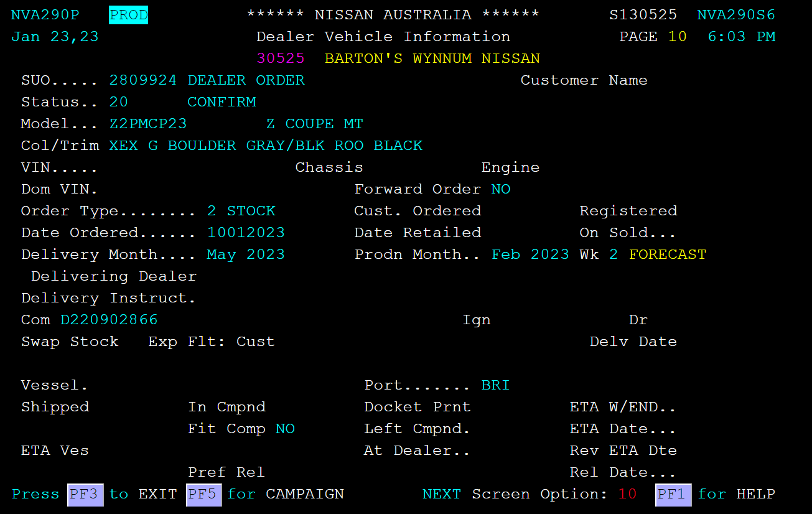The width and height of the screenshot is (812, 514).
Task: Select dealer code 30525
Action: [x=281, y=58]
